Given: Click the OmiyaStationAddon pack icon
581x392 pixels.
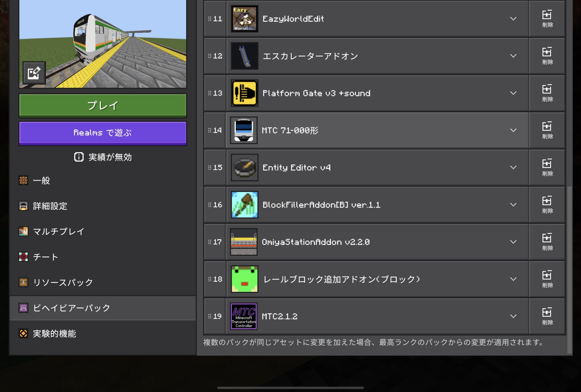Looking at the screenshot, I should (x=244, y=242).
